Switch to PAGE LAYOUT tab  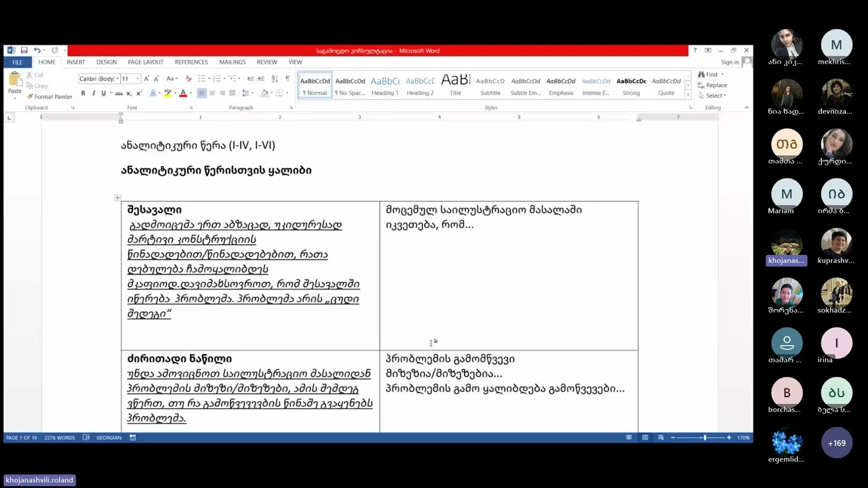146,62
